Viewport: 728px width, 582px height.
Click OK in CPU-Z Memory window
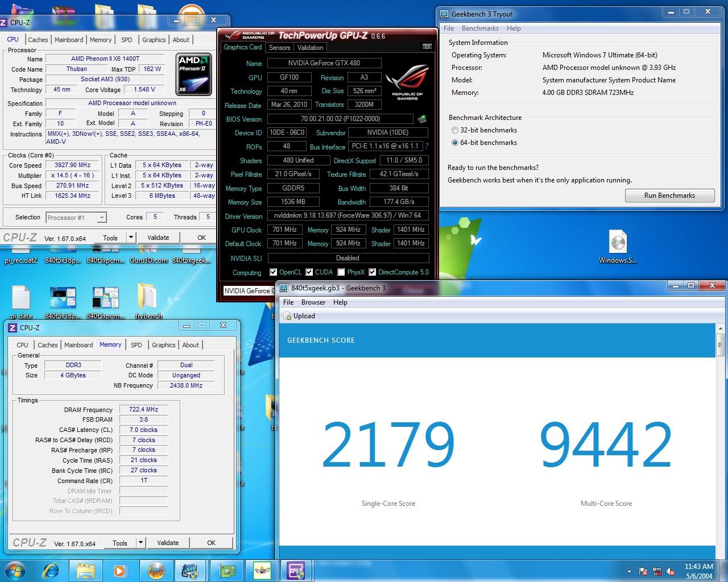(211, 543)
